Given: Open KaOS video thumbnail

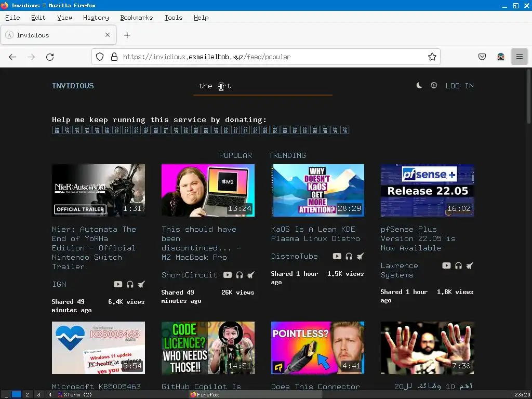Looking at the screenshot, I should point(317,190).
